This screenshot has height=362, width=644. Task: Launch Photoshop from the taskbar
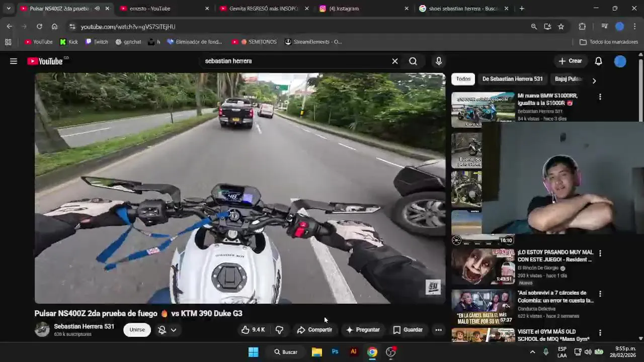tap(335, 352)
